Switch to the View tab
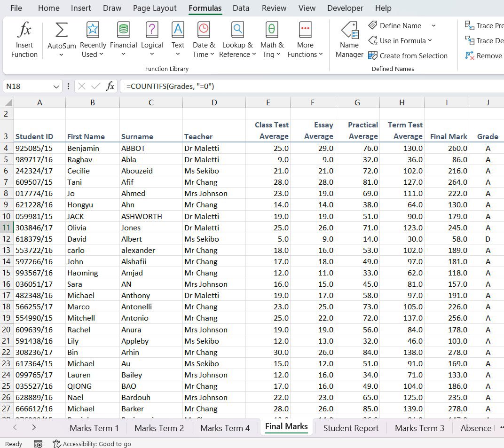504x448 pixels. point(307,8)
